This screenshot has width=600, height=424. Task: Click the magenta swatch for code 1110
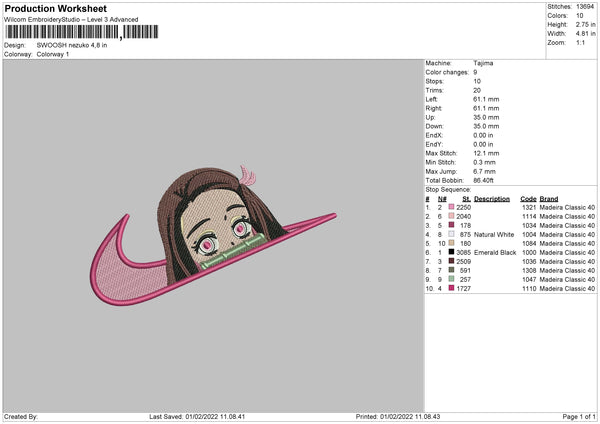point(451,288)
